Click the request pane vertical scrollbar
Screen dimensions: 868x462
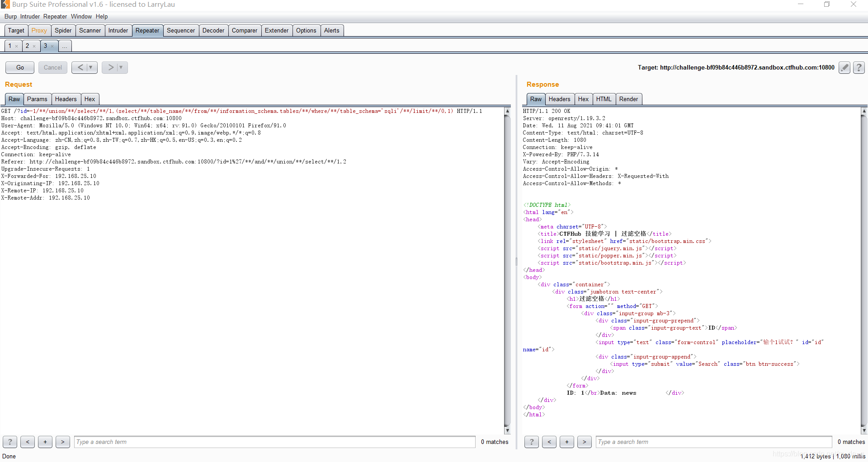pyautogui.click(x=507, y=270)
